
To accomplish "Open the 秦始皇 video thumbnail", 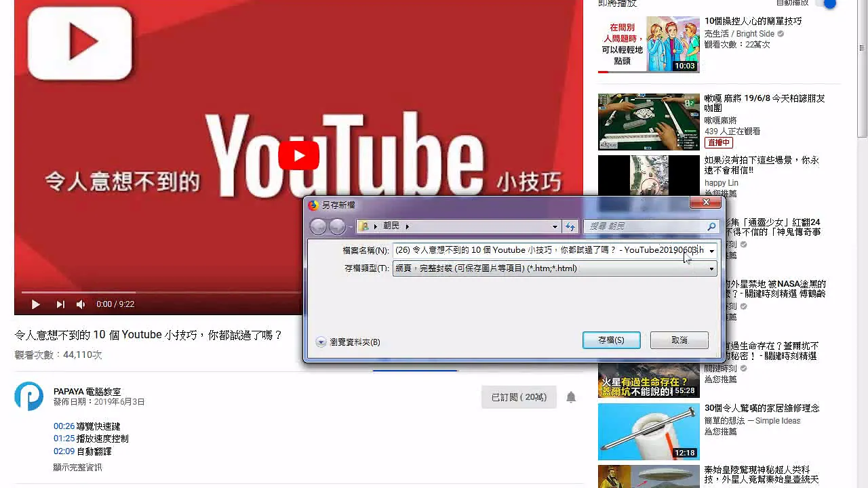I will 648,476.
